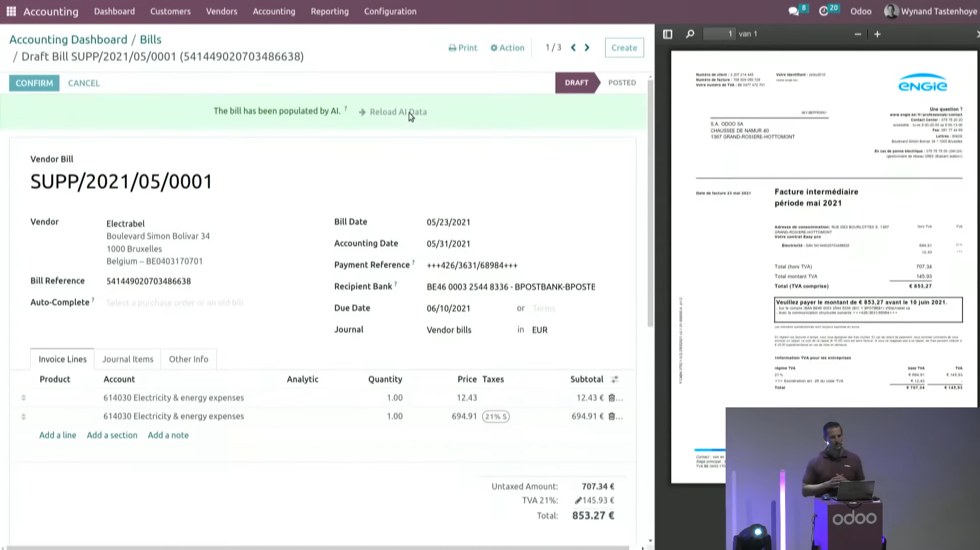Image resolution: width=980 pixels, height=550 pixels.
Task: Delete the 12.43 invoice line
Action: pos(611,398)
